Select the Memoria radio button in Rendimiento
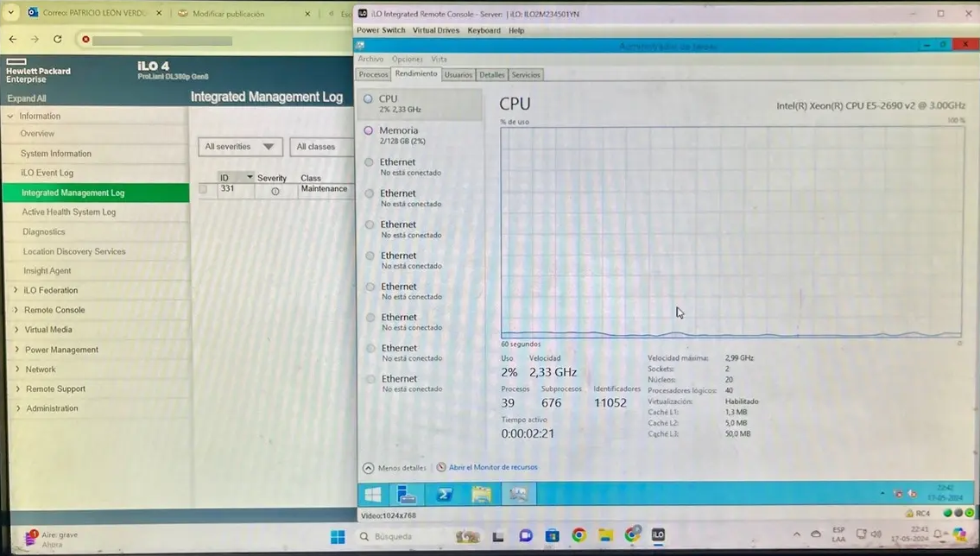The height and width of the screenshot is (556, 980). [369, 130]
